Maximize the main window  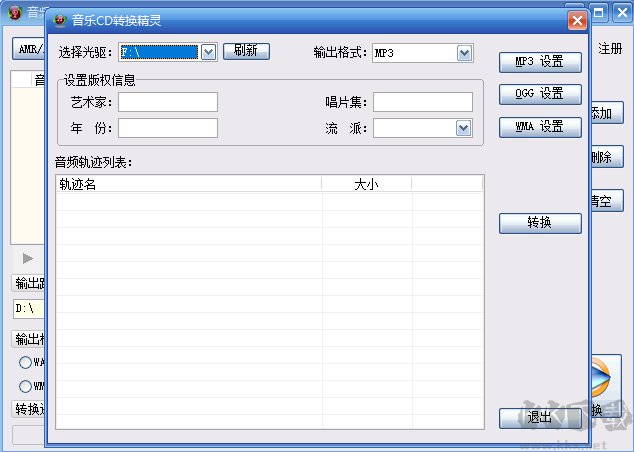click(599, 13)
